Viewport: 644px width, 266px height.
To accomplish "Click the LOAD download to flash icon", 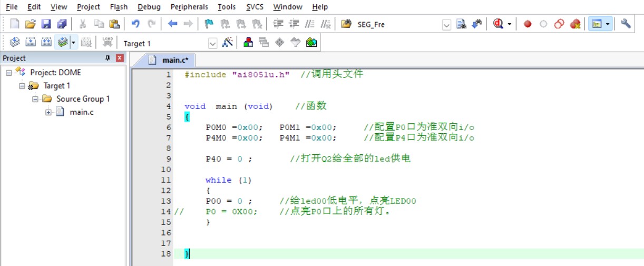I will point(108,43).
